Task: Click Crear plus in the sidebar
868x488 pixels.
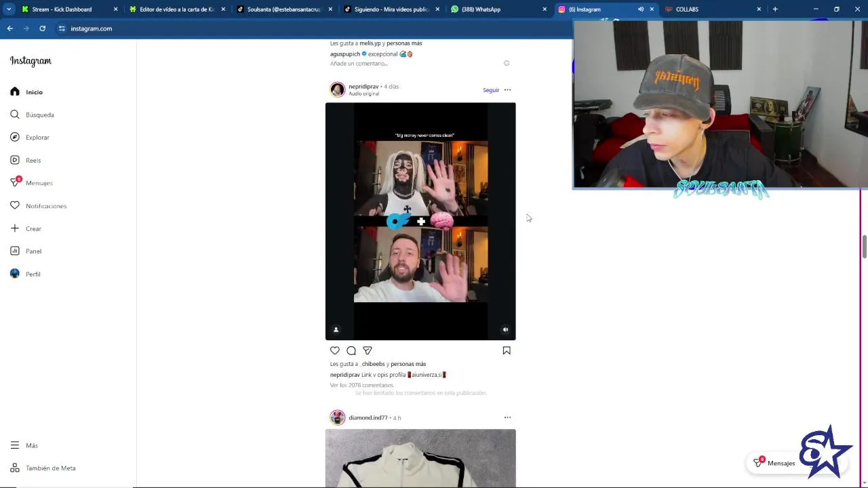Action: tap(26, 228)
